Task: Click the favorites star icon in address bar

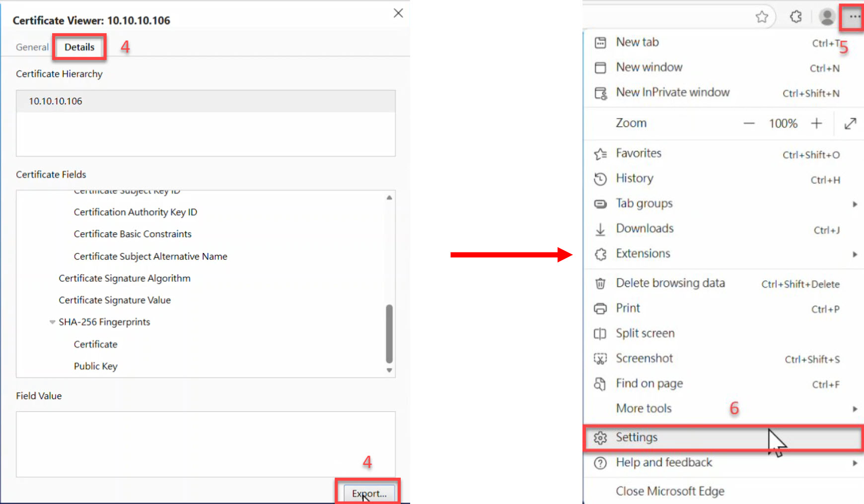Action: point(762,17)
